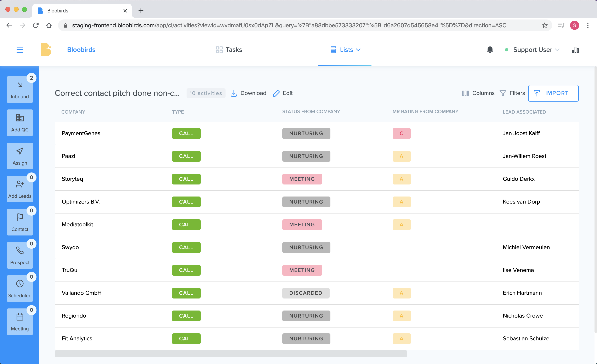Sort by STATUS FROM COMPANY header

pyautogui.click(x=311, y=112)
